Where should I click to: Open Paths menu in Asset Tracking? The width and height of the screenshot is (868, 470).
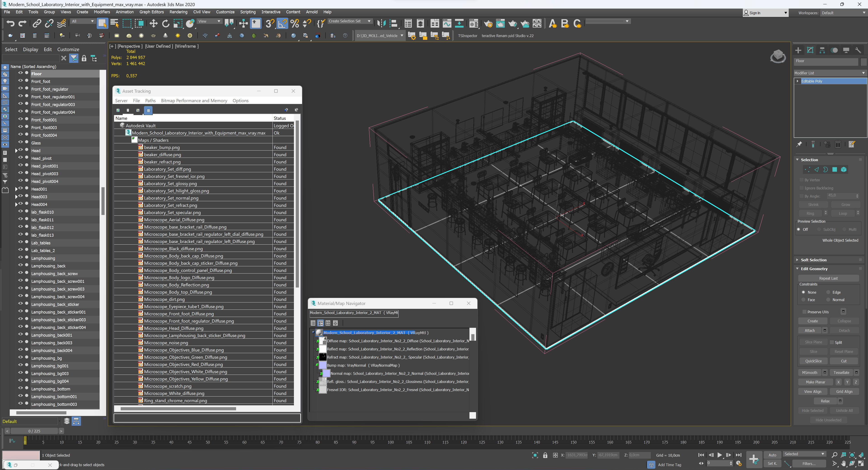150,100
